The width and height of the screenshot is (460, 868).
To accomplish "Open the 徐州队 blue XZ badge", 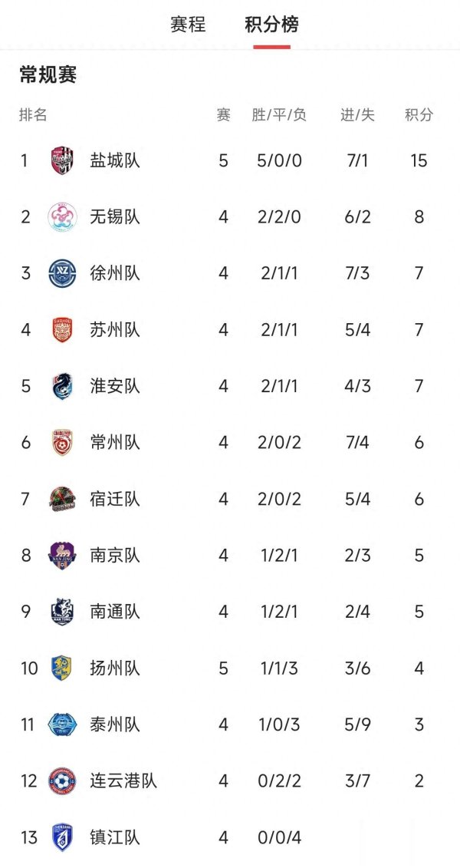I will click(62, 273).
